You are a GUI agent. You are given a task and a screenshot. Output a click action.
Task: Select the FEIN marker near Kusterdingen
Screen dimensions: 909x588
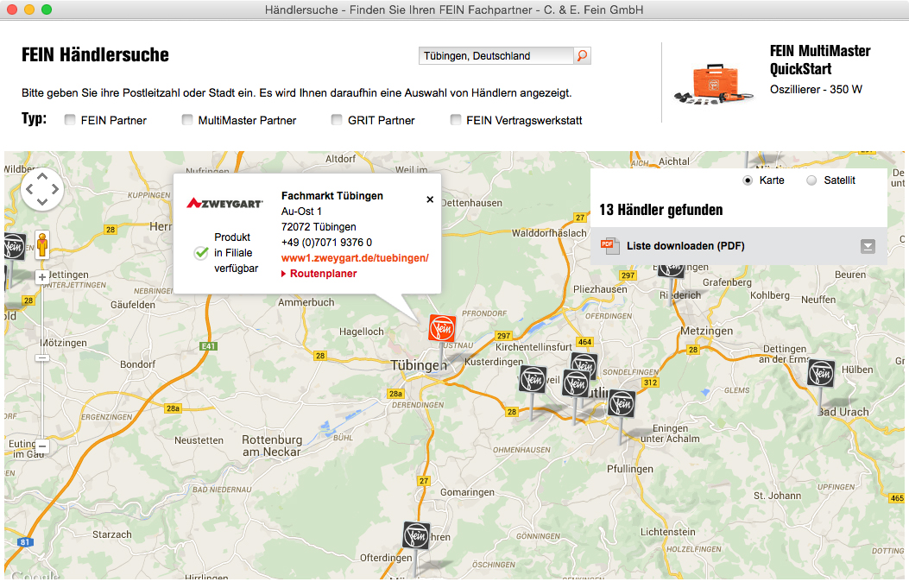click(533, 379)
